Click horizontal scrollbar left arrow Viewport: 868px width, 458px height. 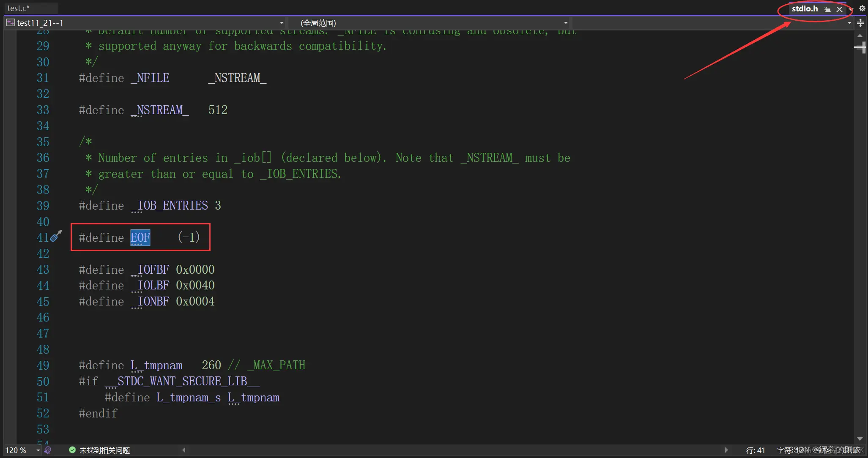pyautogui.click(x=184, y=450)
